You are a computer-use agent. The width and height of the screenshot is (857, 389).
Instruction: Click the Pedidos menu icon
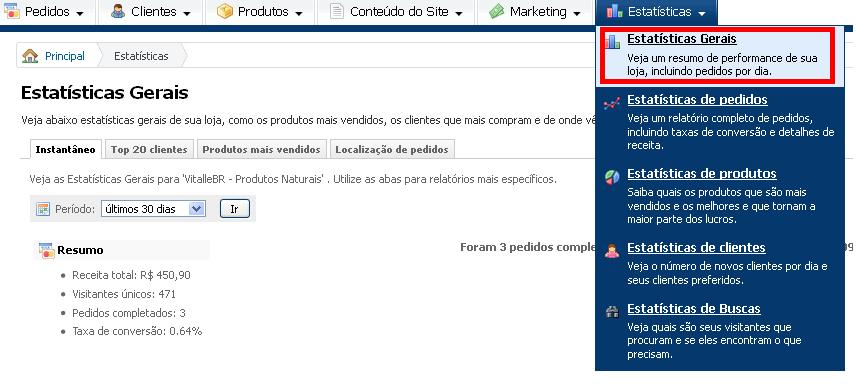click(x=11, y=10)
